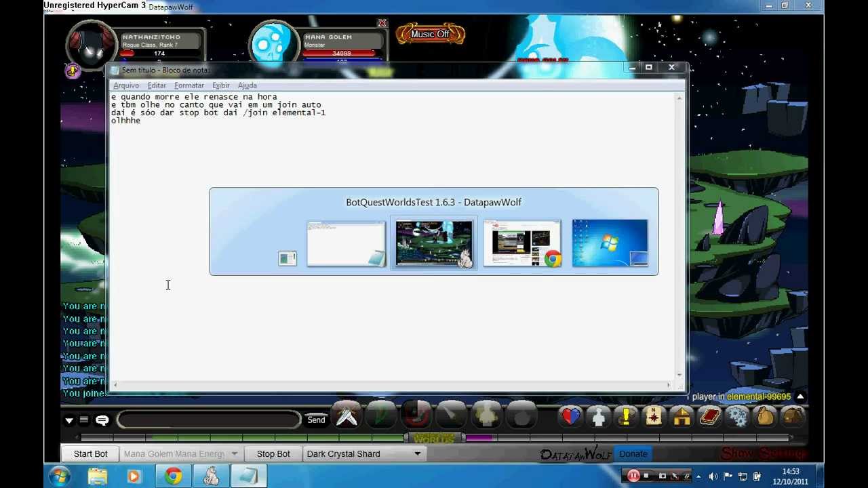Click Notepad vertical scrollbar up arrow

pyautogui.click(x=679, y=98)
